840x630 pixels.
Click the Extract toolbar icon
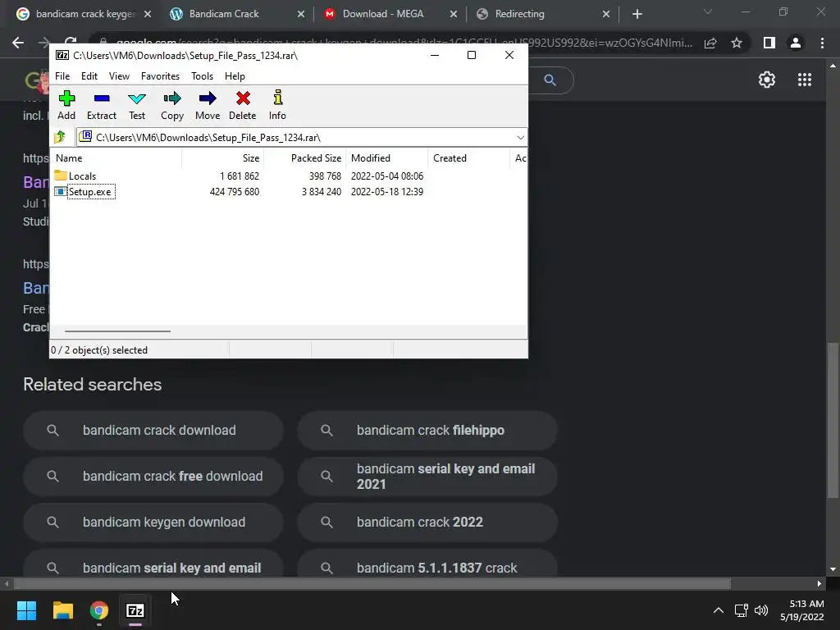101,105
